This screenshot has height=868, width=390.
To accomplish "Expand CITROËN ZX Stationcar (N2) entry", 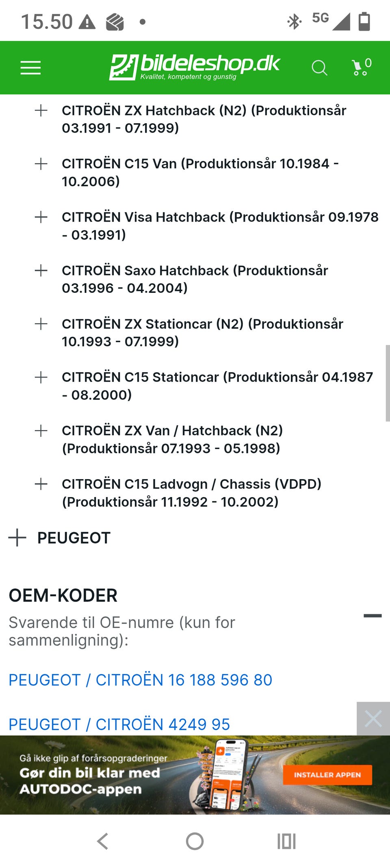I will tap(41, 324).
